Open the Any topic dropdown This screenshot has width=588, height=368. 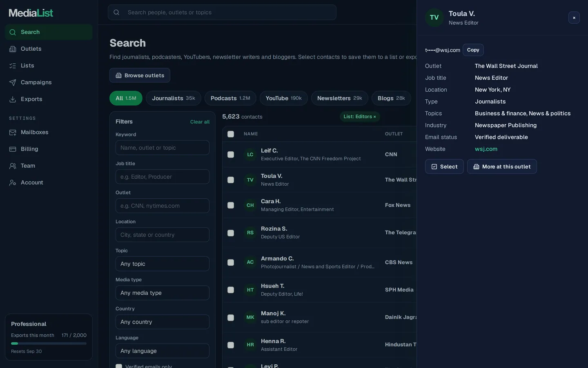[163, 264]
